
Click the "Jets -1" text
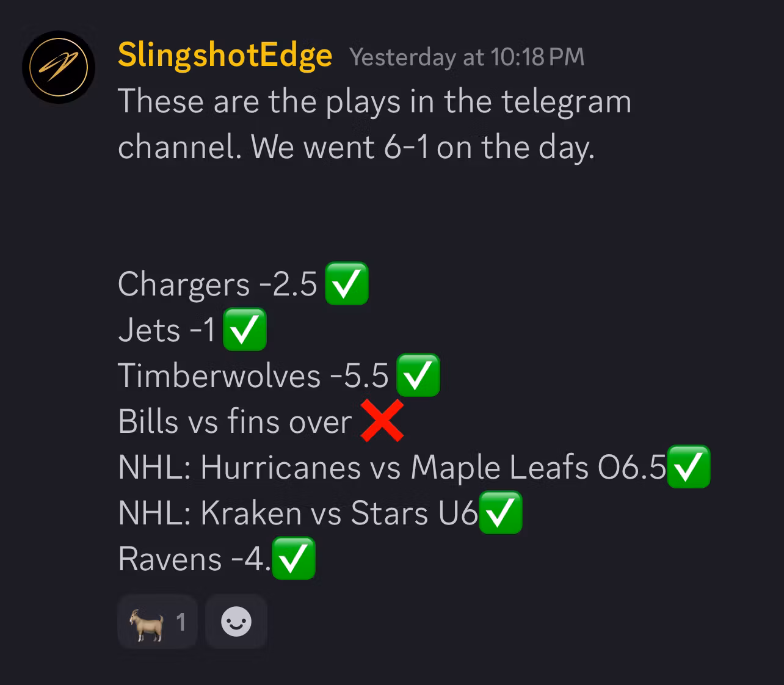[x=167, y=330]
